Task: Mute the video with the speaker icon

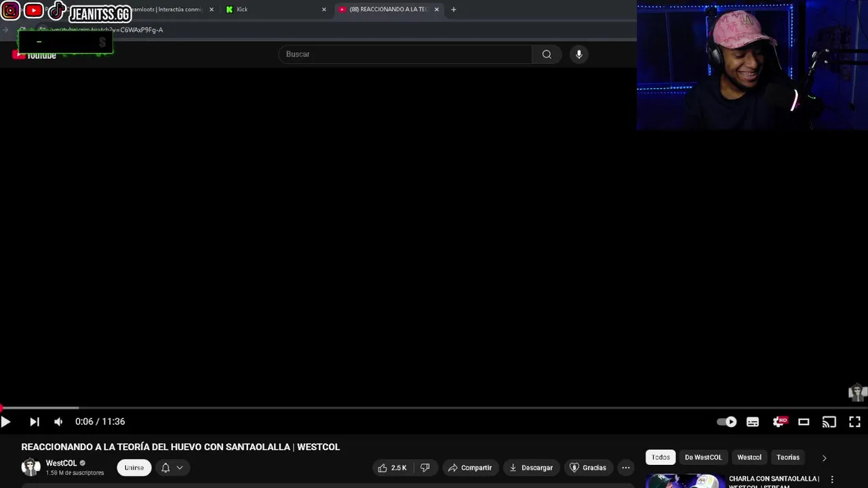Action: (58, 422)
